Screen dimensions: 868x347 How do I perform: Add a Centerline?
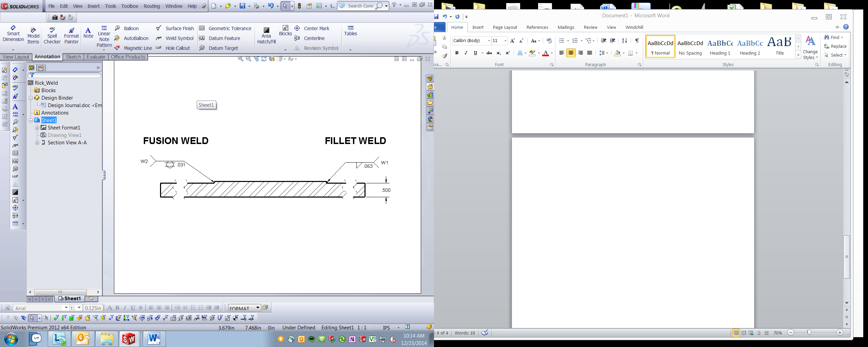[x=310, y=38]
